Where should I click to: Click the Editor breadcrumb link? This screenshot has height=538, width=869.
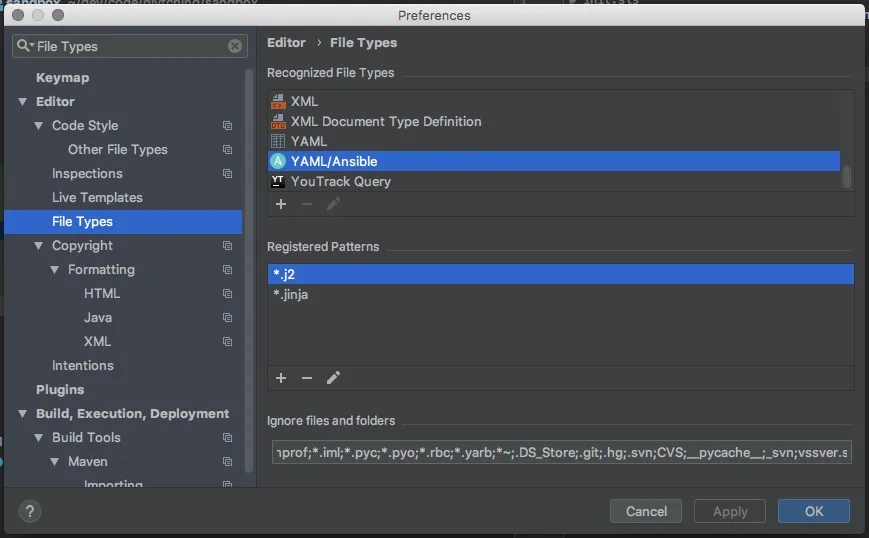point(286,43)
